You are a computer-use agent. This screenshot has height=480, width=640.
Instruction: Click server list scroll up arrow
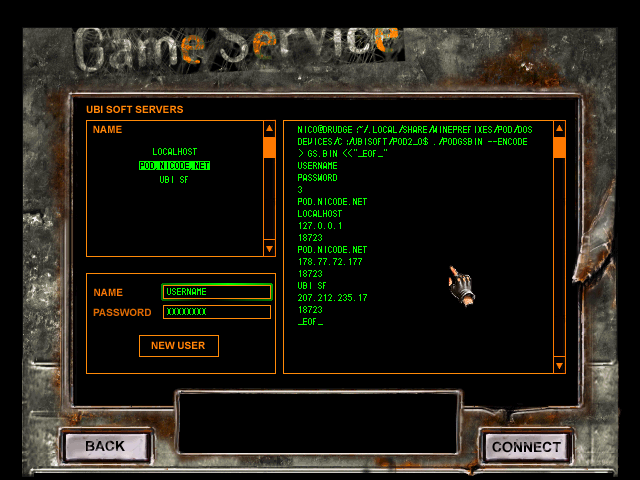[x=269, y=129]
